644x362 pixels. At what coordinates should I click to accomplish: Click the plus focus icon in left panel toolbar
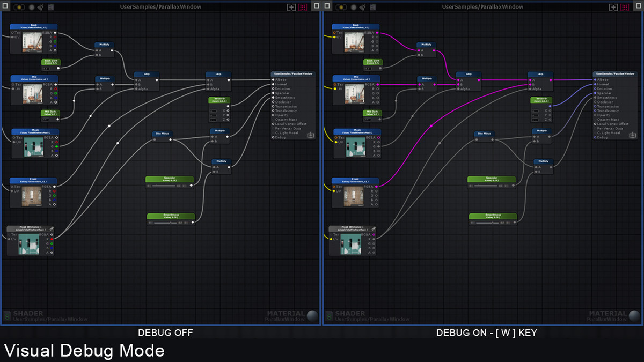[x=291, y=8]
